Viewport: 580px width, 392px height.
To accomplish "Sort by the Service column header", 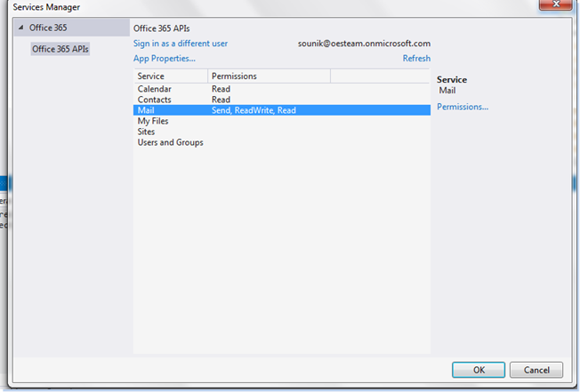I will point(171,76).
